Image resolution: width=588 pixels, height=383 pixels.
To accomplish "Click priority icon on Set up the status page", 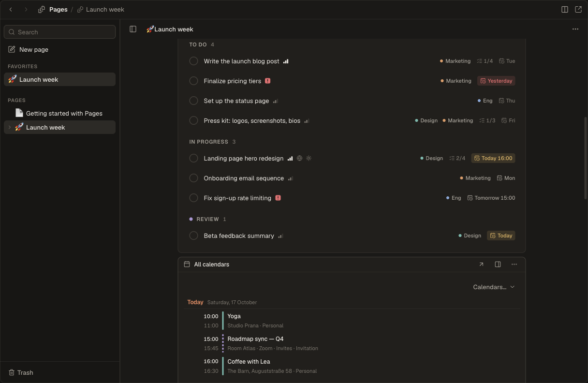I will point(276,101).
